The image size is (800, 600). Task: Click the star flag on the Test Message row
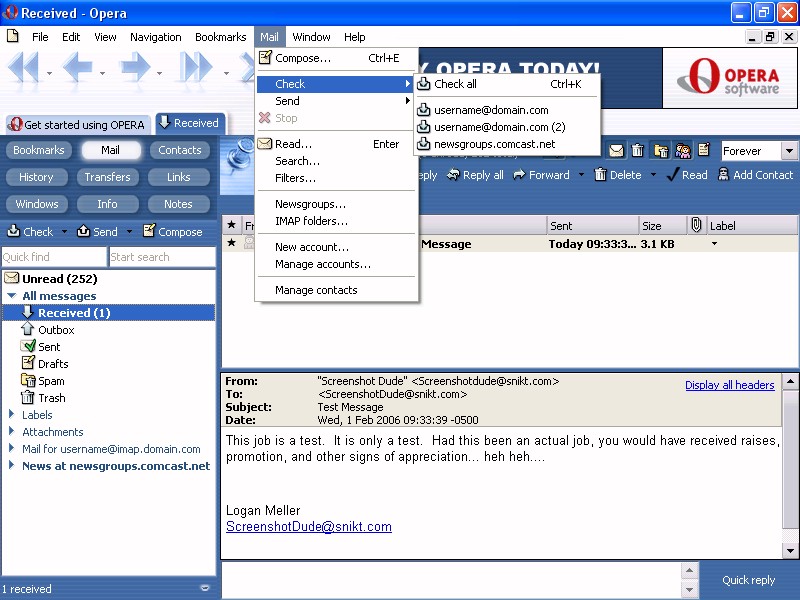coord(232,243)
